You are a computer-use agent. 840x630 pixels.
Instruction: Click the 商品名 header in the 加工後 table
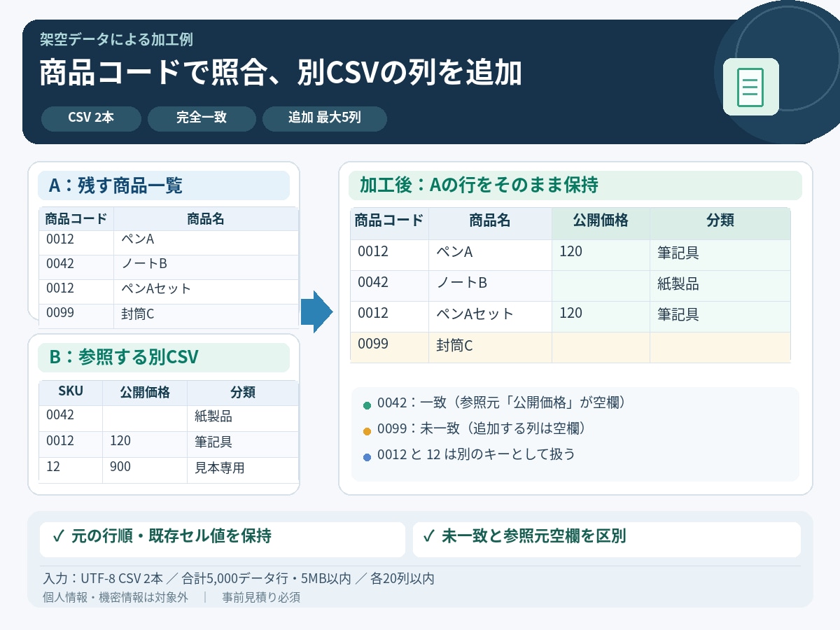(490, 223)
